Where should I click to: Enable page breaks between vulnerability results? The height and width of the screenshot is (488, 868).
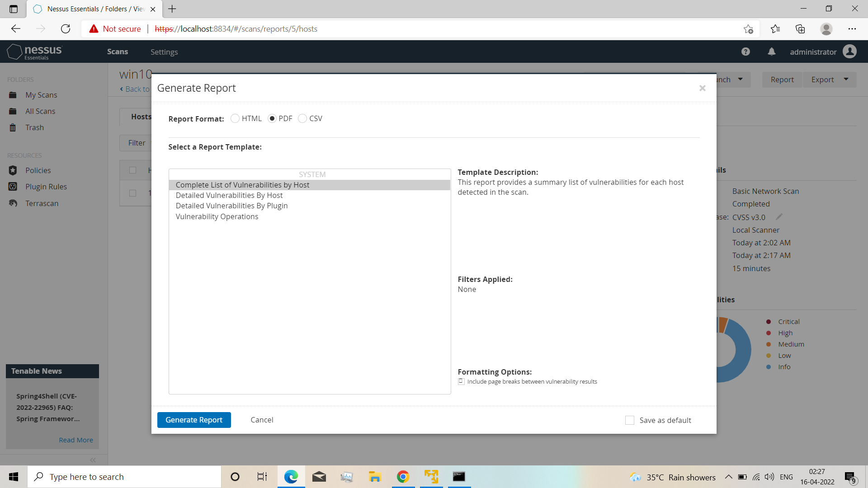pyautogui.click(x=461, y=381)
